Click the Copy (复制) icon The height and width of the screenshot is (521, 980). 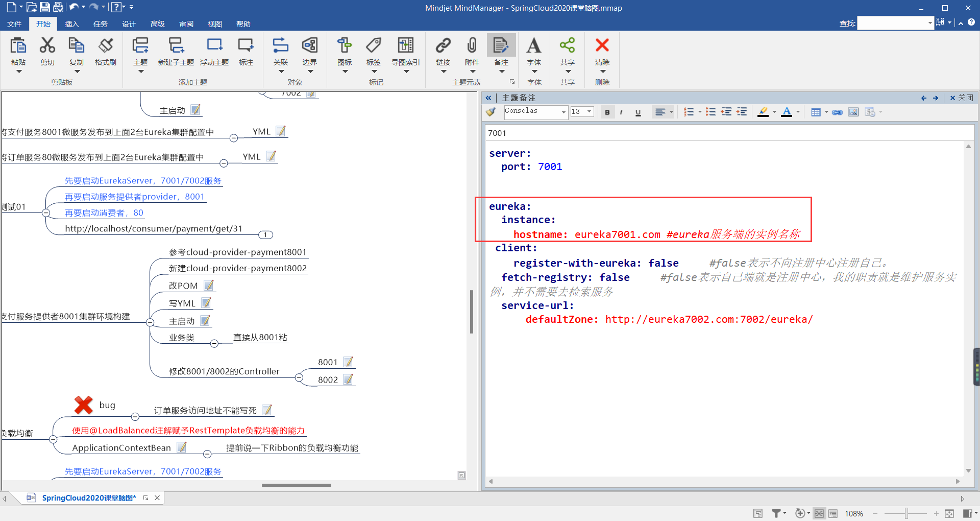pos(77,46)
